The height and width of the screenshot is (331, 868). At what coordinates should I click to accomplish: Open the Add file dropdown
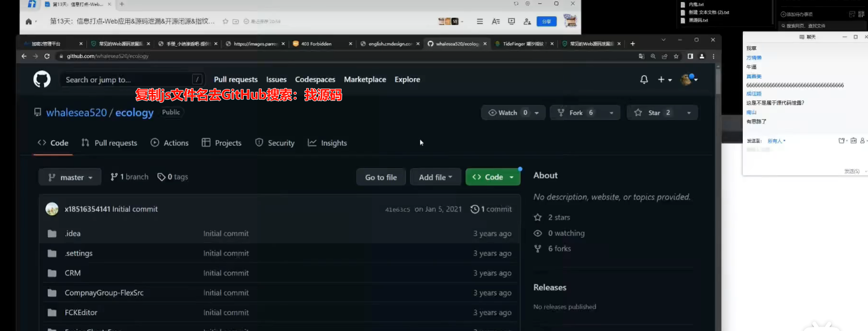(435, 177)
